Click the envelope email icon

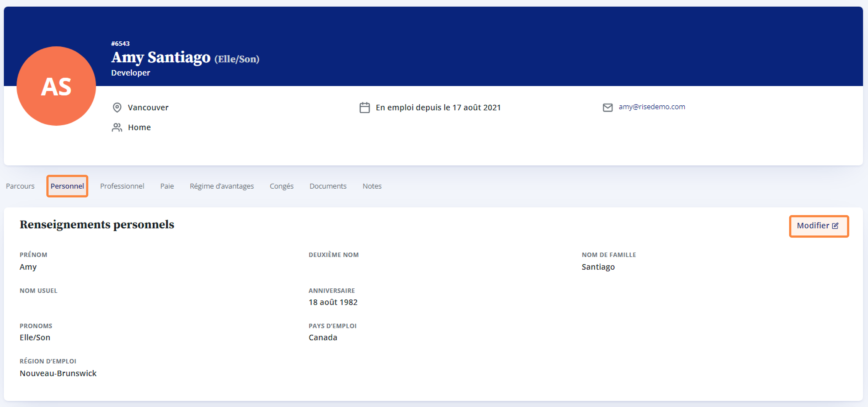coord(608,107)
